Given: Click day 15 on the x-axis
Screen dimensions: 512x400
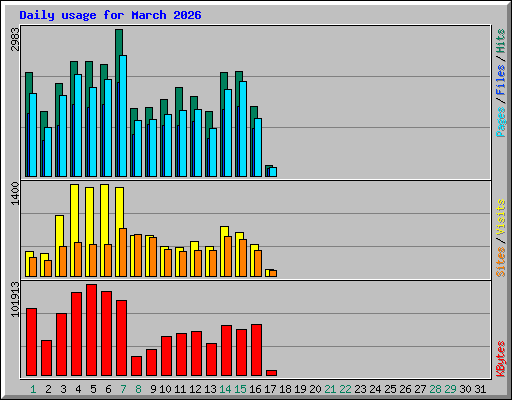Looking at the screenshot, I should click(240, 389).
